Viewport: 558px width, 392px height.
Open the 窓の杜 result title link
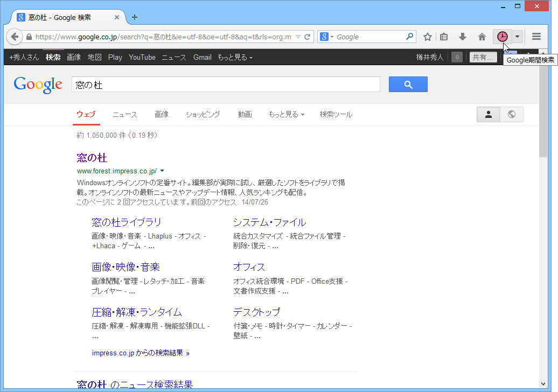click(92, 158)
